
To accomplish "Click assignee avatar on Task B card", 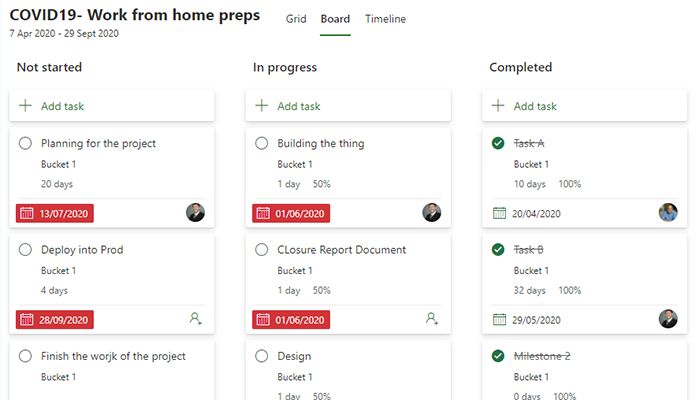I will 668,319.
